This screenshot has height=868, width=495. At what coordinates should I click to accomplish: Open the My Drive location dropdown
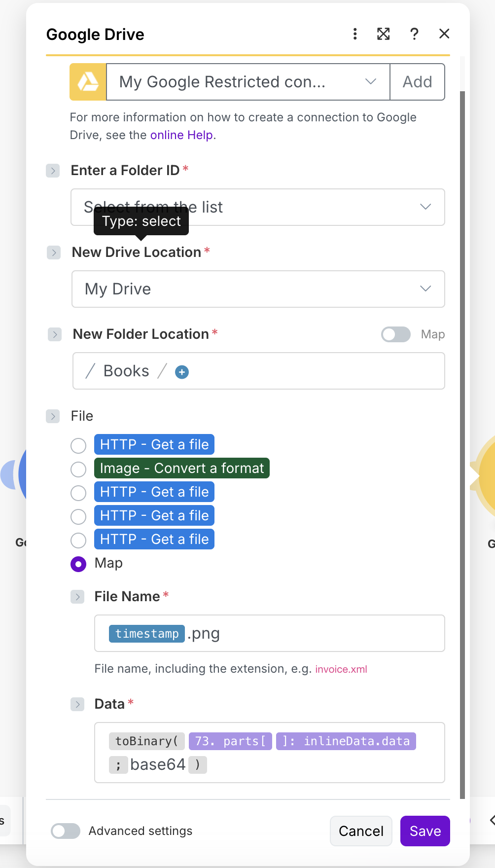coord(258,289)
